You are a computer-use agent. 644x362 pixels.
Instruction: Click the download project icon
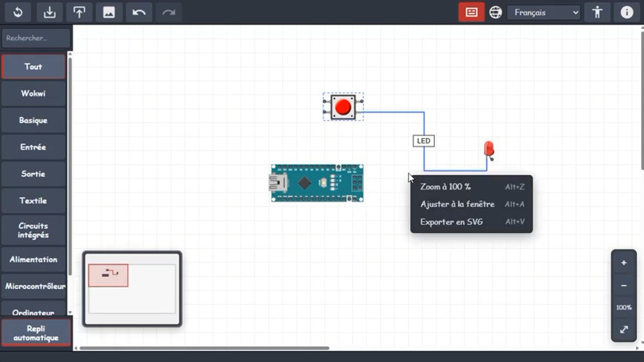(49, 12)
